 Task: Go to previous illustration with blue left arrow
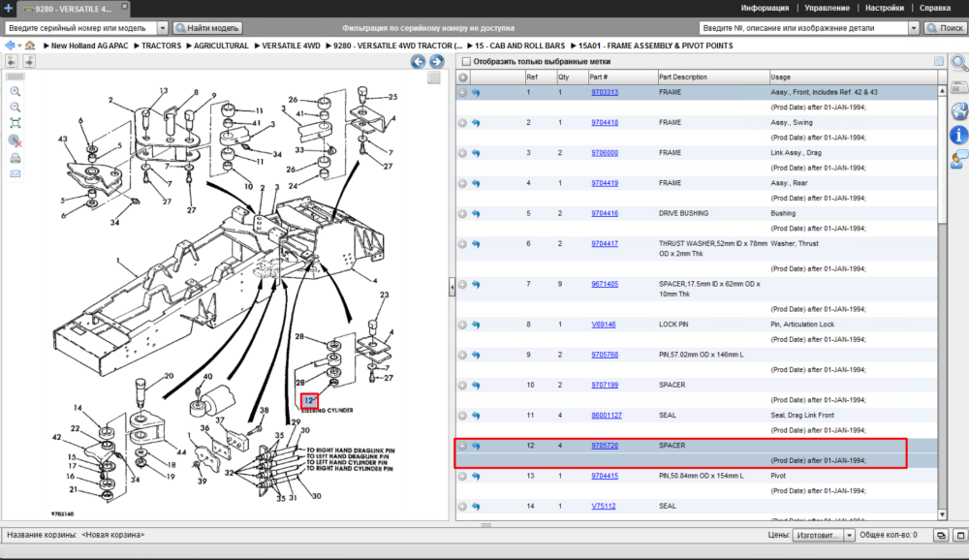pos(418,61)
